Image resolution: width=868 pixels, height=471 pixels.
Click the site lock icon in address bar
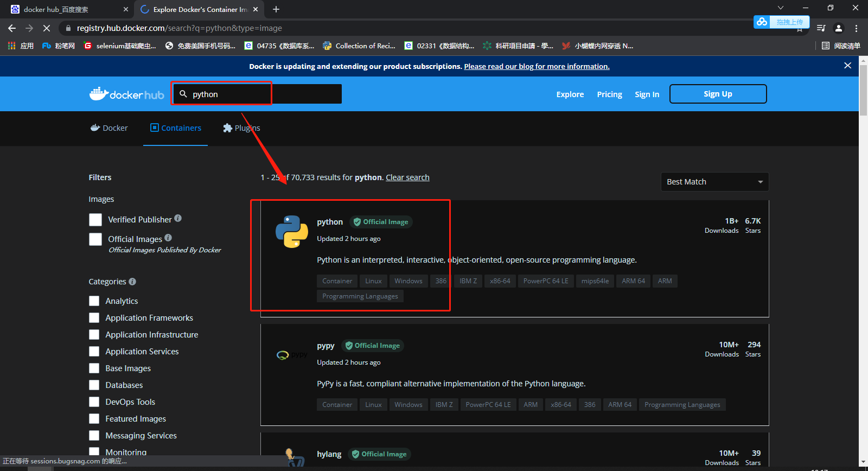[x=67, y=28]
